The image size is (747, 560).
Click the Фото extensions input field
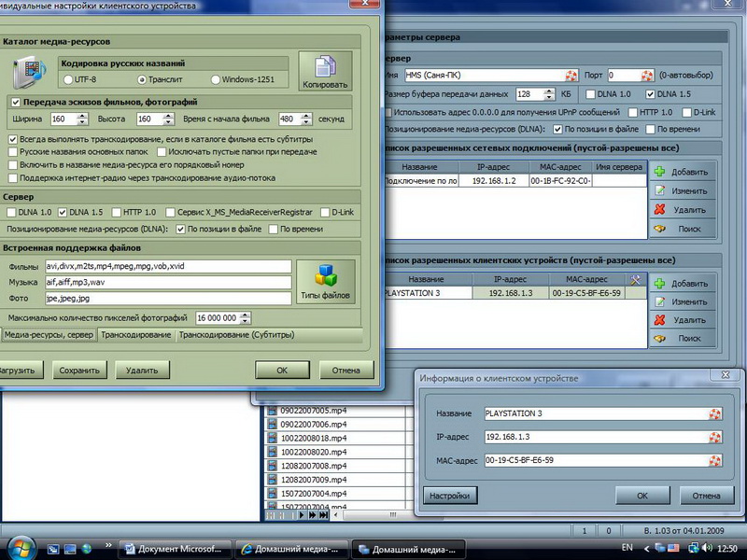[x=168, y=299]
